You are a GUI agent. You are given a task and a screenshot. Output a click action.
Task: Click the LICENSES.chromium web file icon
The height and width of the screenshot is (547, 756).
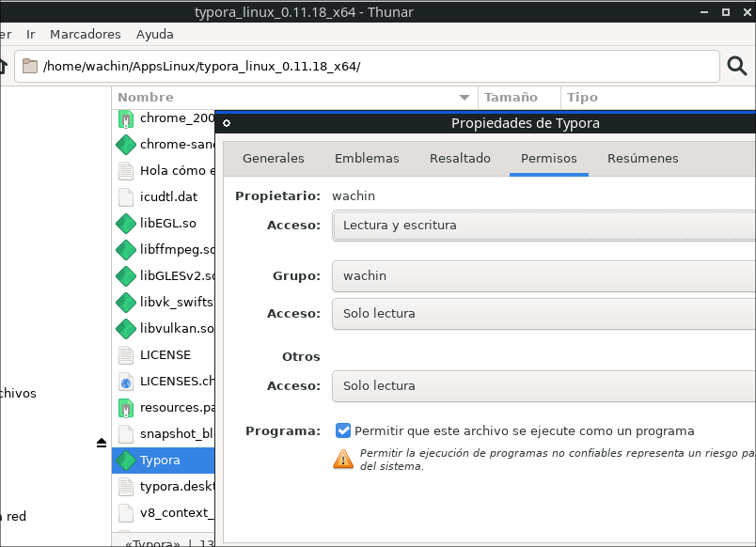point(126,382)
